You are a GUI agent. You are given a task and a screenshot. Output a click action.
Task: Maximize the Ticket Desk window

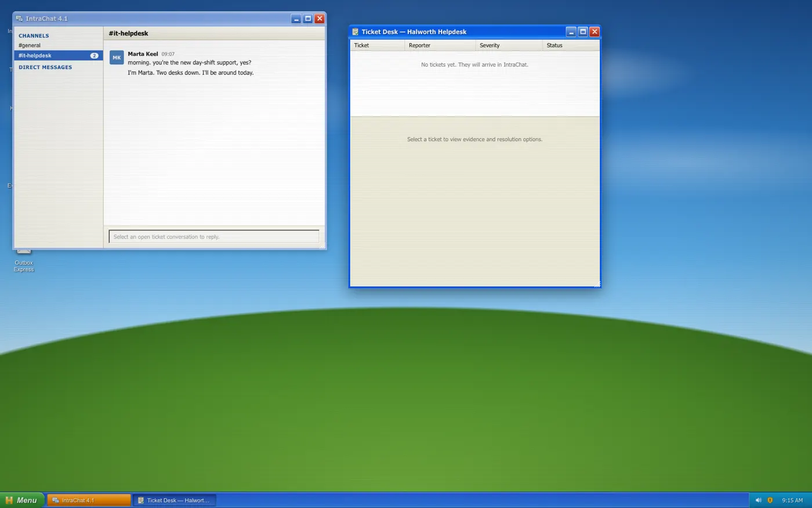tap(583, 32)
